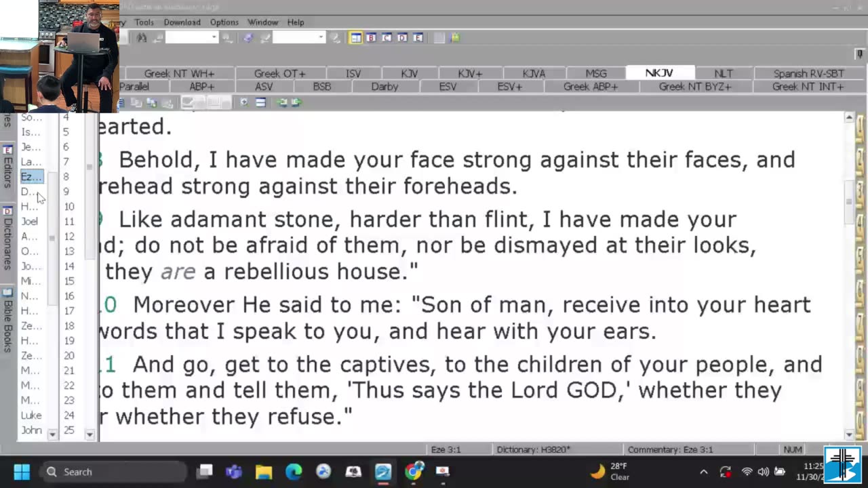Viewport: 868px width, 488px height.
Task: Select John in the book list
Action: coord(31,430)
